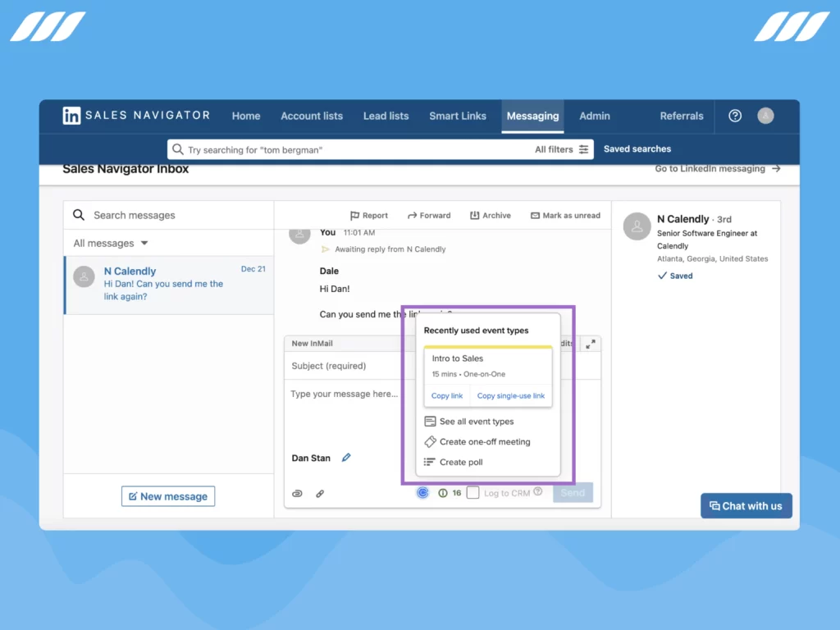Click the New message button
The image size is (840, 630).
pyautogui.click(x=168, y=495)
